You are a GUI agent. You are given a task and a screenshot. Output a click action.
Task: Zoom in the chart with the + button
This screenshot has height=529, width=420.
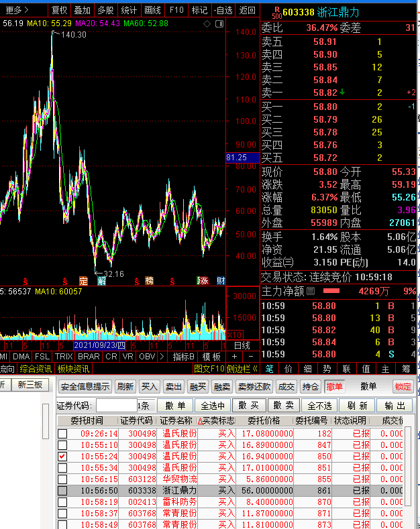(x=235, y=356)
